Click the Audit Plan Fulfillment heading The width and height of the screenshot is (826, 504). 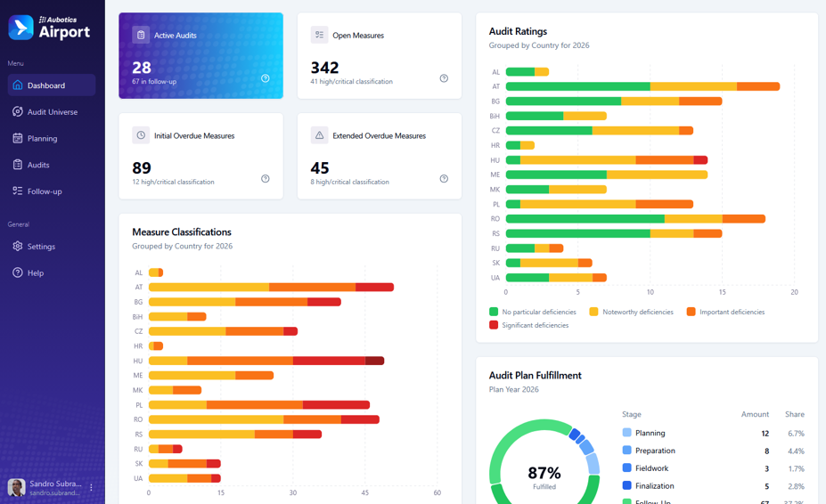[536, 375]
